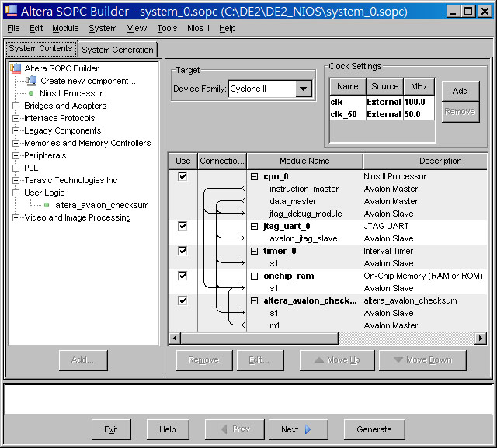
Task: Click the right scroll arrow of module table
Action: (481, 338)
